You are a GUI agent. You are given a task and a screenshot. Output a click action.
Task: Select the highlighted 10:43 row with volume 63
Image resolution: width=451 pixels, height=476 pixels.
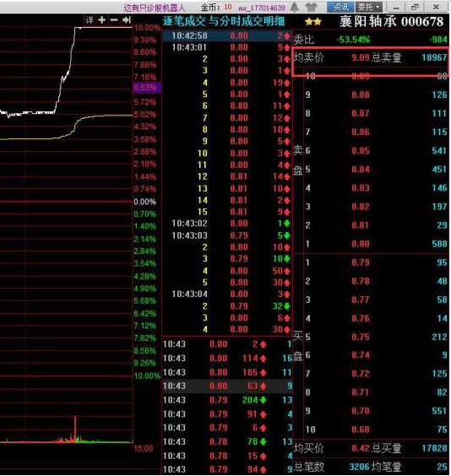click(x=227, y=386)
